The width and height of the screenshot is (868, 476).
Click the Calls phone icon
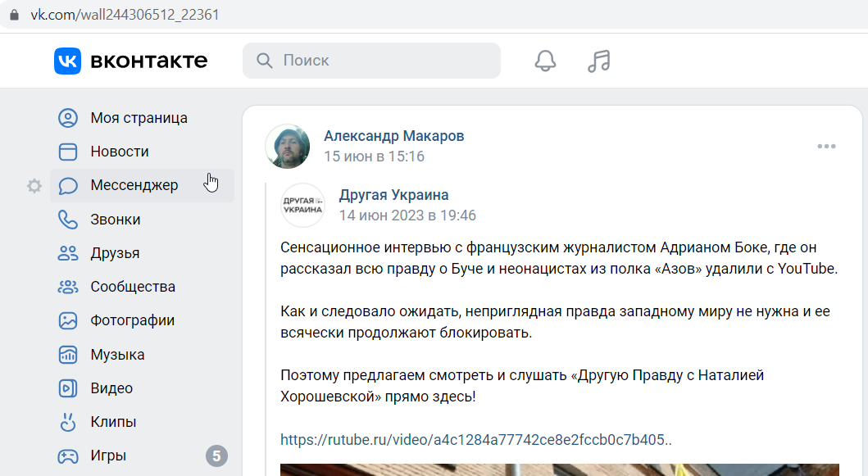coord(68,220)
